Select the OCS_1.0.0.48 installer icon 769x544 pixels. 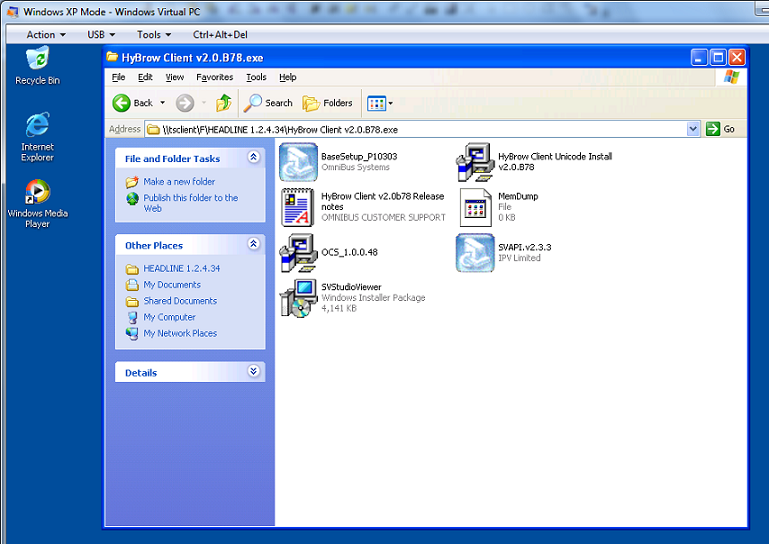pos(298,253)
